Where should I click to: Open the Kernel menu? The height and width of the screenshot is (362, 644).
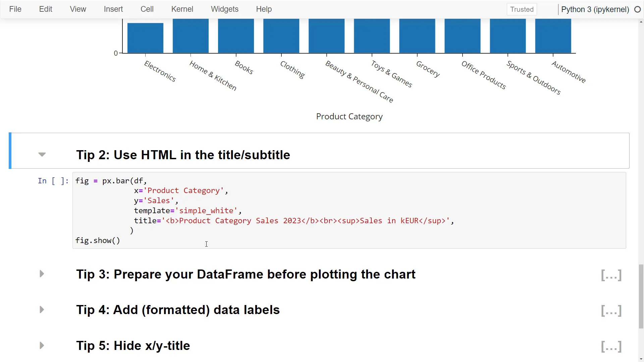click(182, 9)
